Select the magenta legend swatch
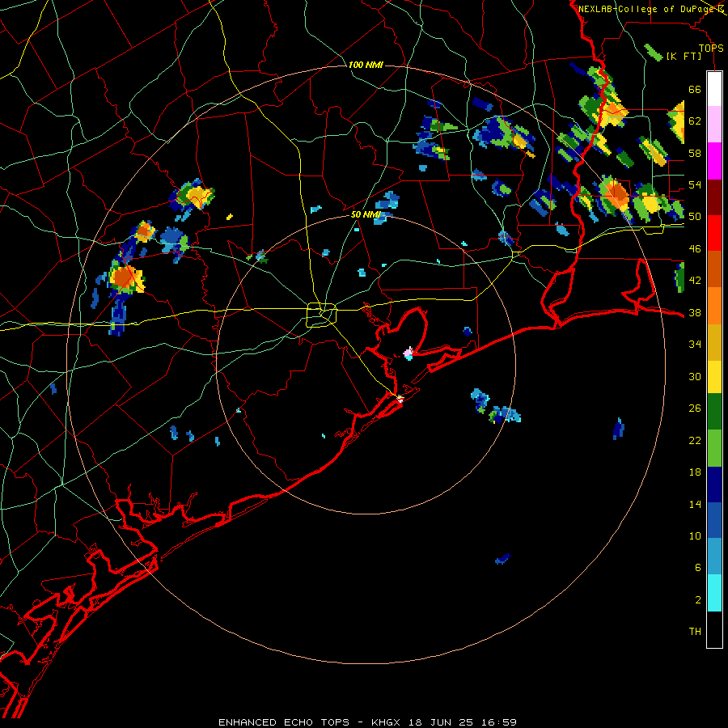 714,161
